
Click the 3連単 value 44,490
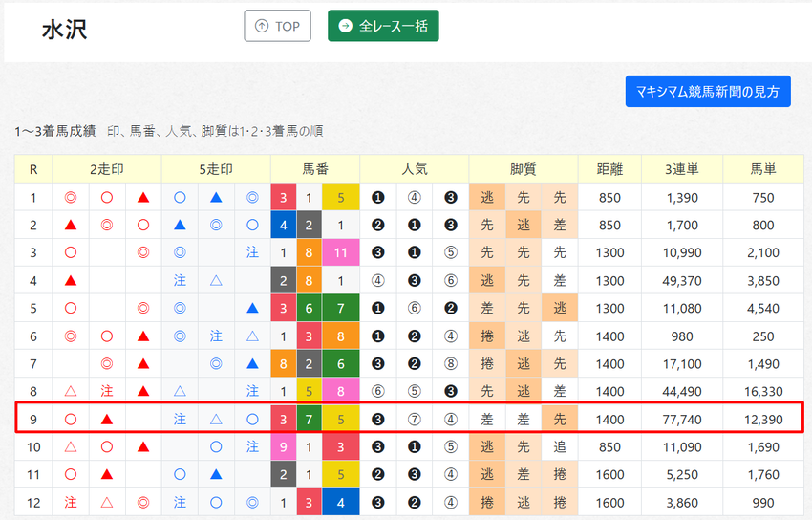(x=682, y=392)
